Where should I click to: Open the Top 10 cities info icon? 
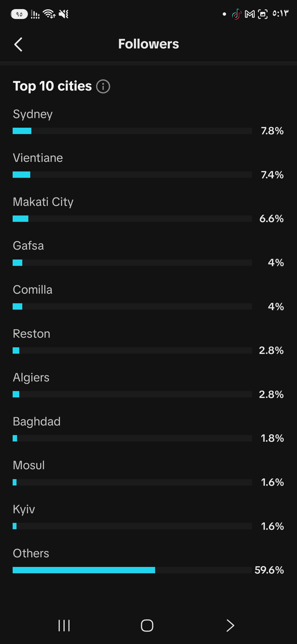[x=103, y=86]
